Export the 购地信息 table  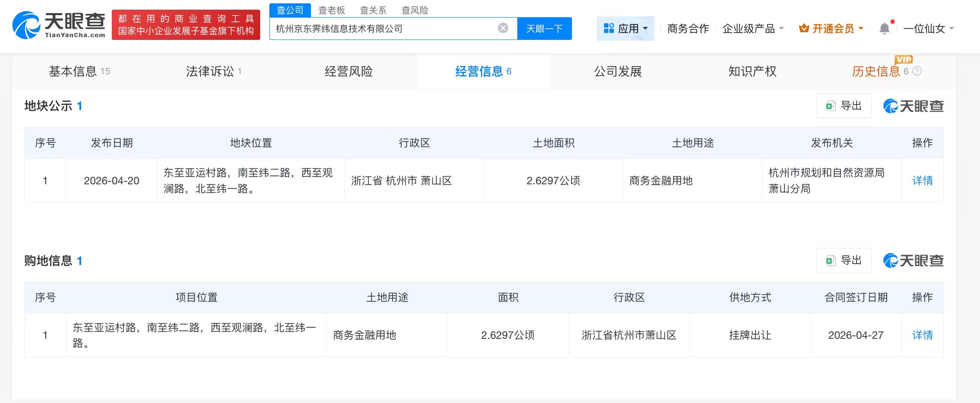tap(844, 261)
